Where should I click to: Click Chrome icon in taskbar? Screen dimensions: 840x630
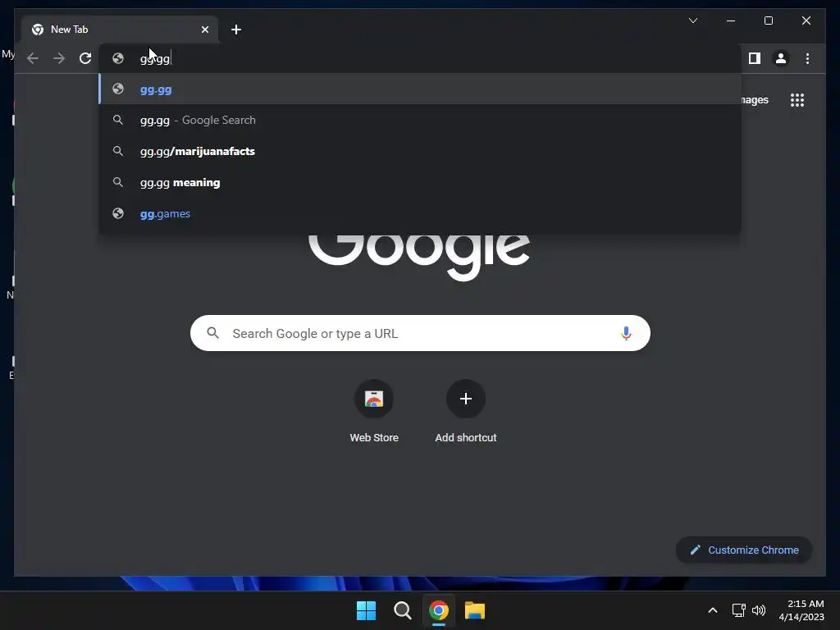click(x=439, y=610)
